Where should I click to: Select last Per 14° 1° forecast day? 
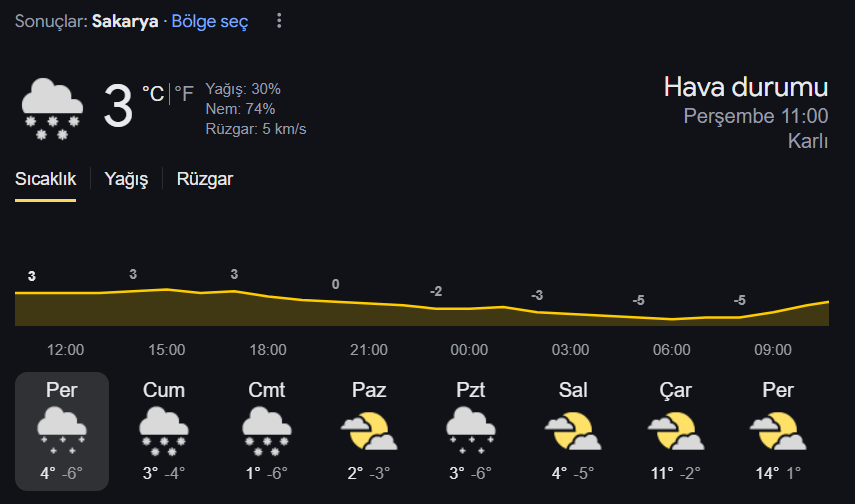click(x=778, y=431)
